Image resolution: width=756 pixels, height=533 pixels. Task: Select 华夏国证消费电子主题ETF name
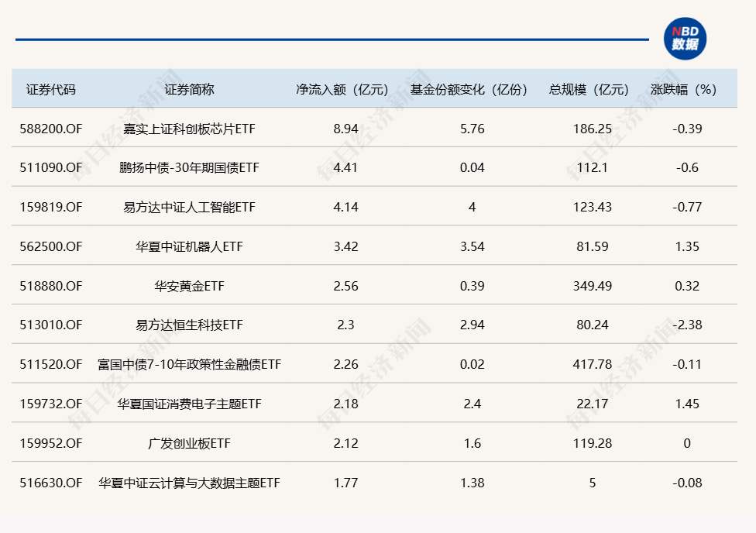coord(189,404)
